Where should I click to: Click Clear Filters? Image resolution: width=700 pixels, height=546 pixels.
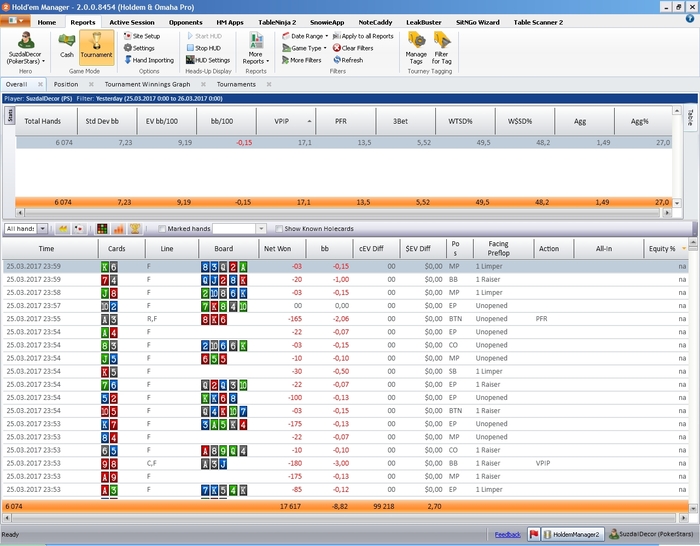click(x=353, y=48)
